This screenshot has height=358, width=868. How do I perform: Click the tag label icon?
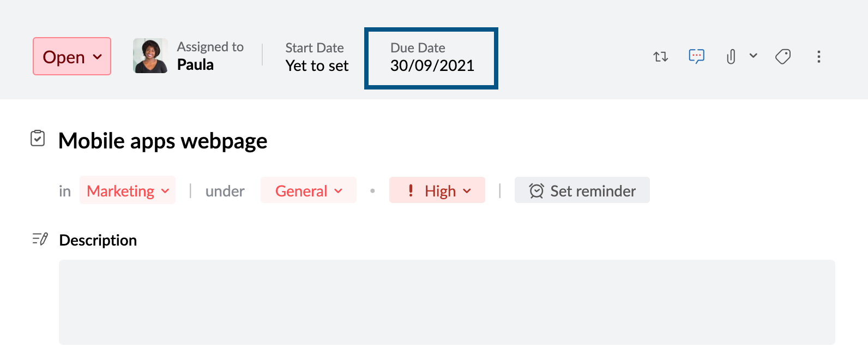[783, 56]
